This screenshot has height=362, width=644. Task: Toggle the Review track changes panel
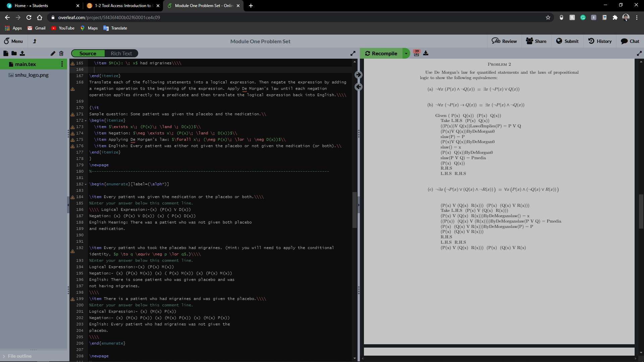click(x=504, y=41)
